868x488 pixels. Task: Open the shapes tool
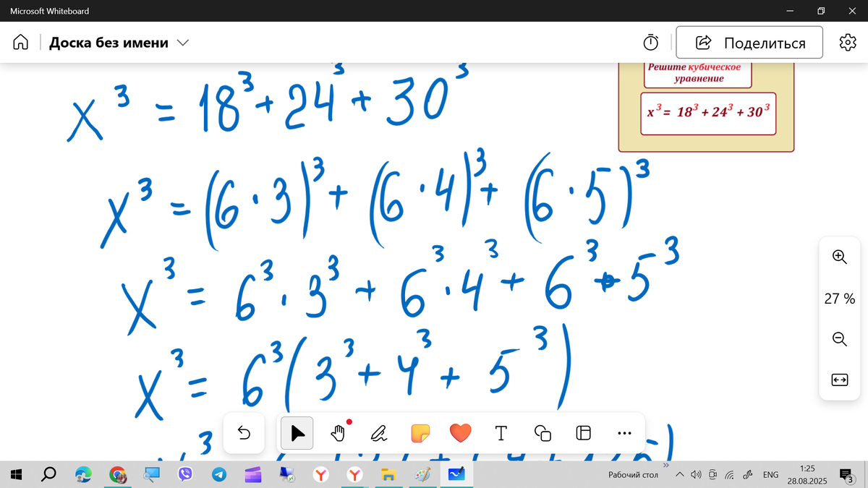542,433
